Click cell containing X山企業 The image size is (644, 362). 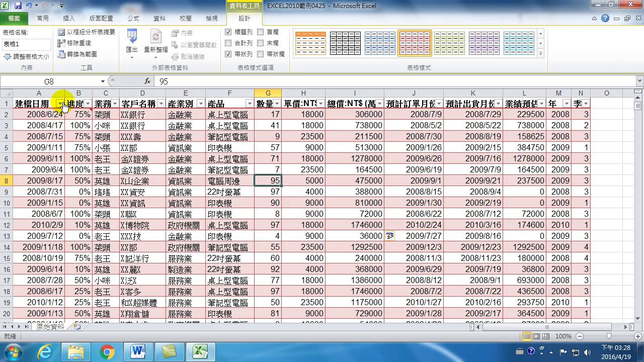coord(142,181)
